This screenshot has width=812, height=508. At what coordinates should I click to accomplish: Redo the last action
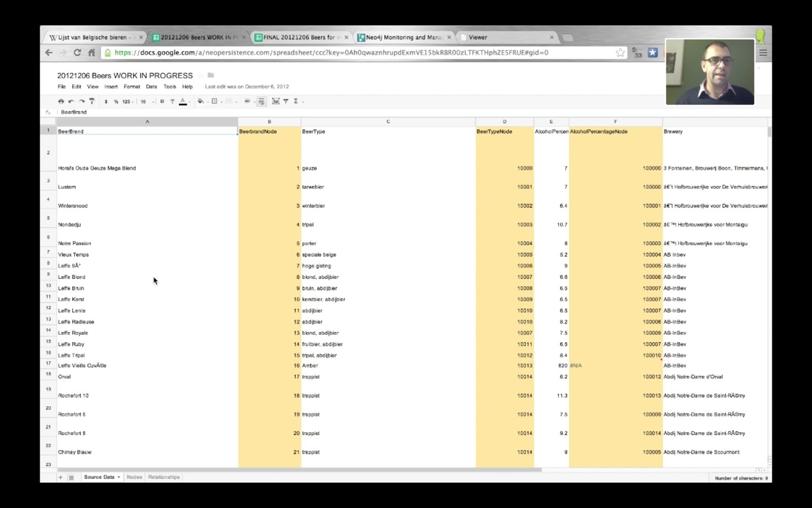[x=82, y=101]
